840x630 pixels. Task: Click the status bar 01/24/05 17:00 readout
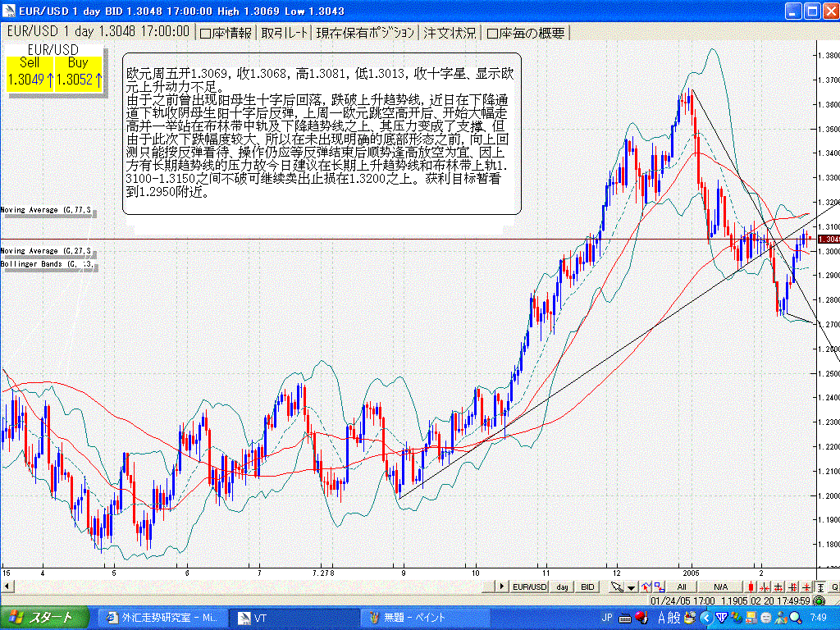point(683,601)
